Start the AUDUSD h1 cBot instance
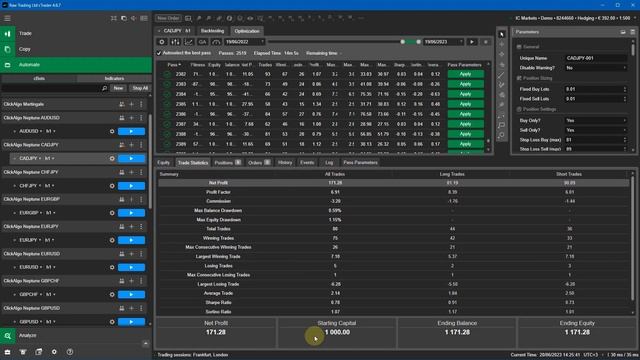Screen dimensions: 640x360 coord(131,131)
